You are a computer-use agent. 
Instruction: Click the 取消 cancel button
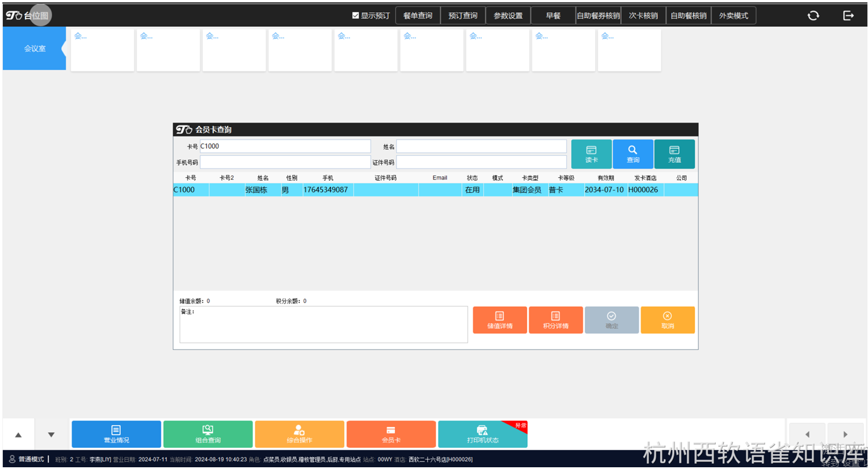pos(668,320)
